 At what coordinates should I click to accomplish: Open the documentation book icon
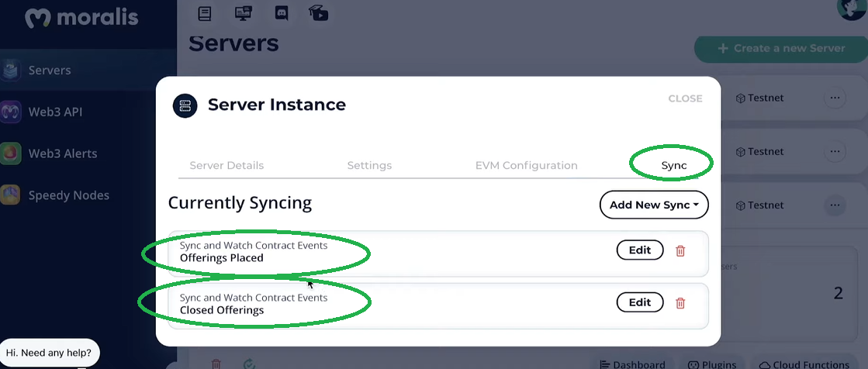tap(205, 12)
